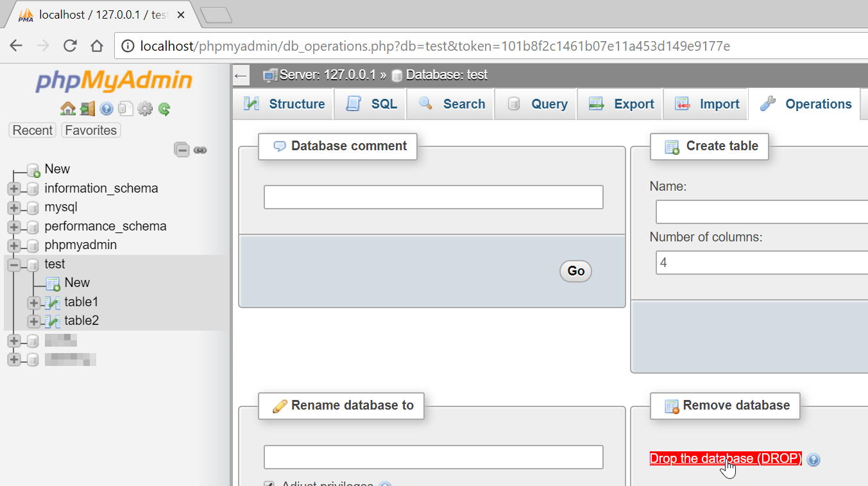
Task: Expand table1 in the test database
Action: (x=34, y=302)
